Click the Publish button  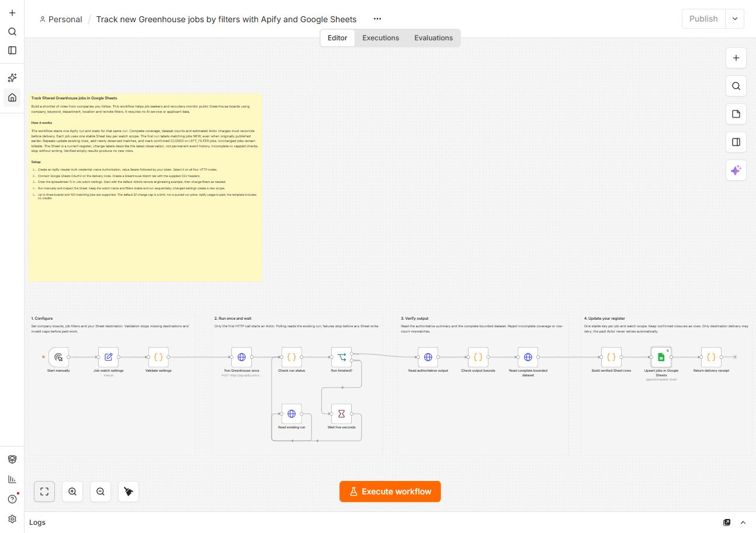(703, 19)
